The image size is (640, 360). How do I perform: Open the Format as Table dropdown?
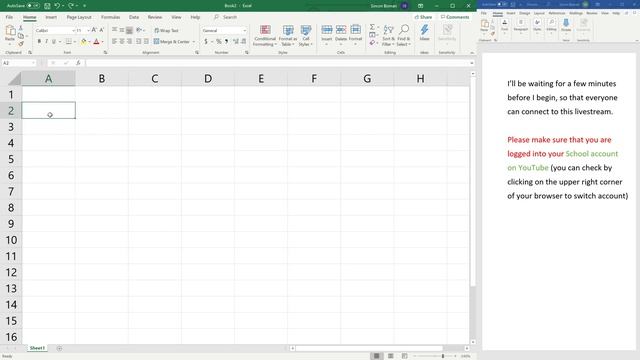click(x=288, y=35)
